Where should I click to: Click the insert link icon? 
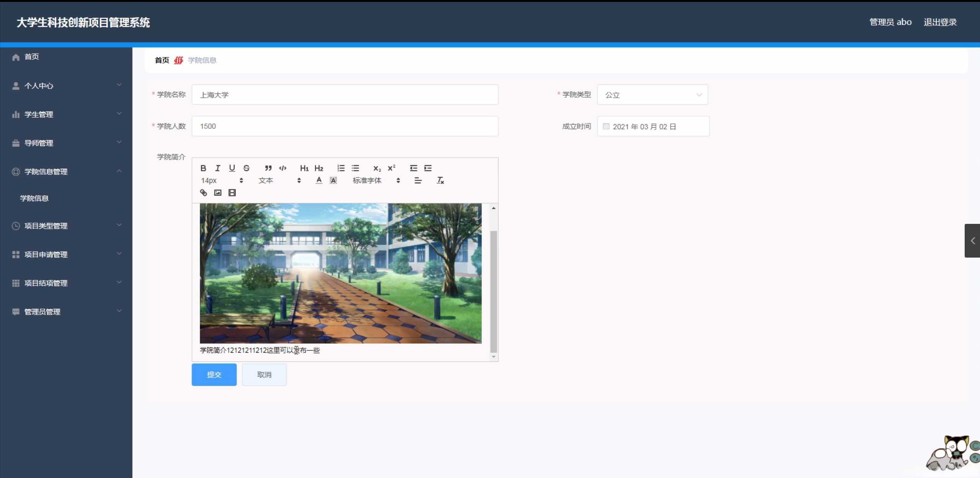pyautogui.click(x=203, y=192)
